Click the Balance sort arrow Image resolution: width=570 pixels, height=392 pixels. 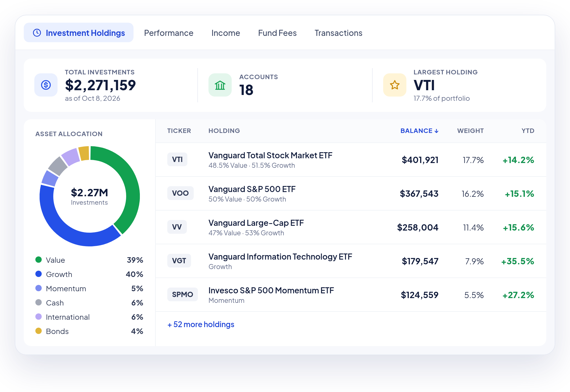[x=436, y=131]
